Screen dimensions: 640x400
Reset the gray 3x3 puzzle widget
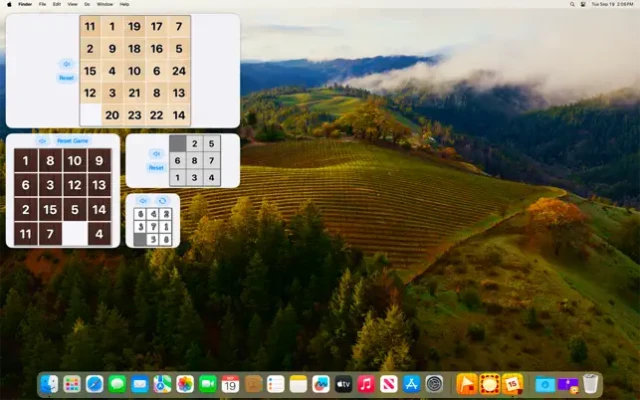point(156,168)
